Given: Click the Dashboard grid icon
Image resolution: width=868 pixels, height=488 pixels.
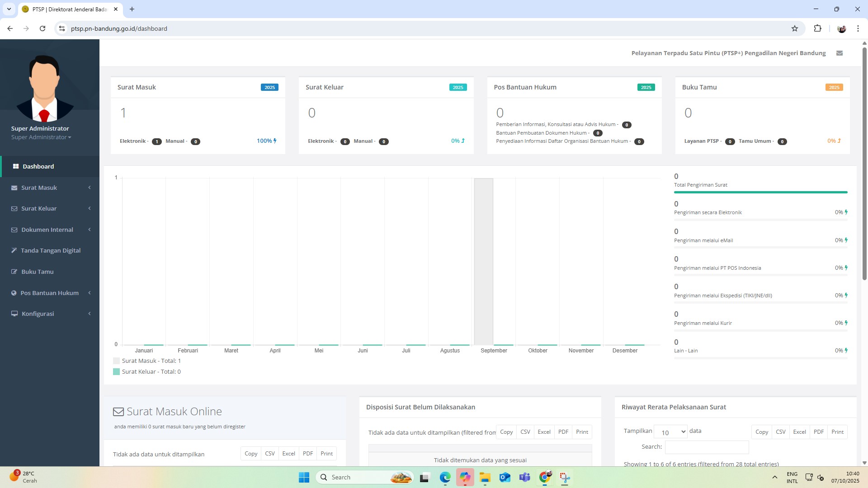Looking at the screenshot, I should pos(16,166).
